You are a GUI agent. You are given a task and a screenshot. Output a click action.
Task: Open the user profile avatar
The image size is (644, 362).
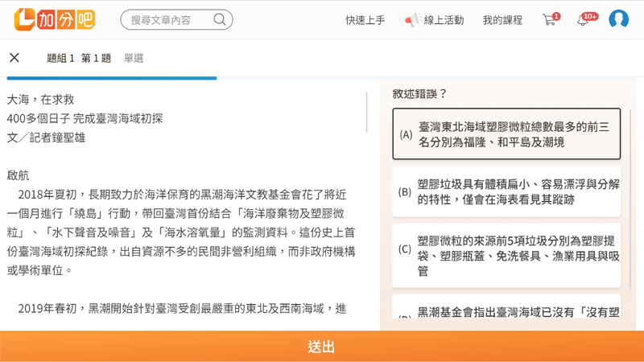[x=618, y=19]
